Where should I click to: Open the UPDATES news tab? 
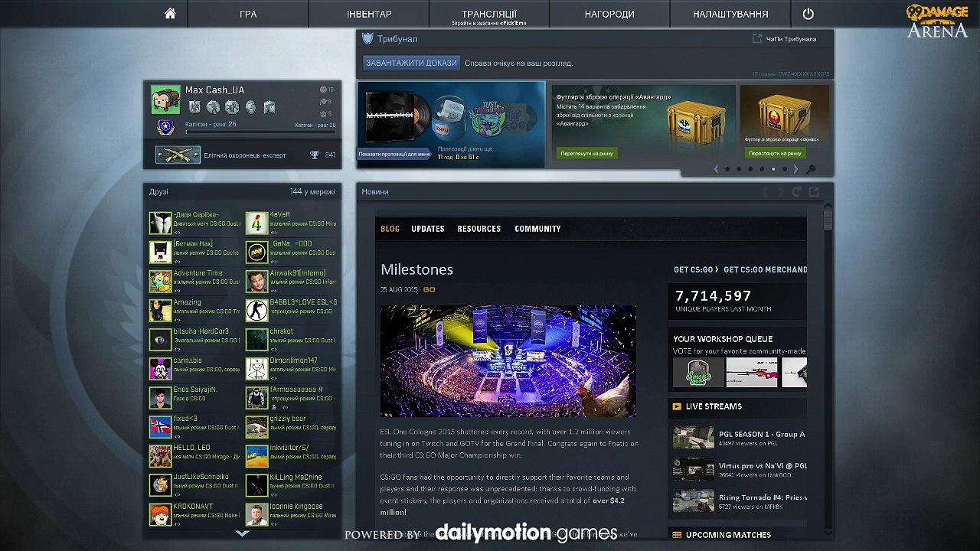(x=428, y=229)
